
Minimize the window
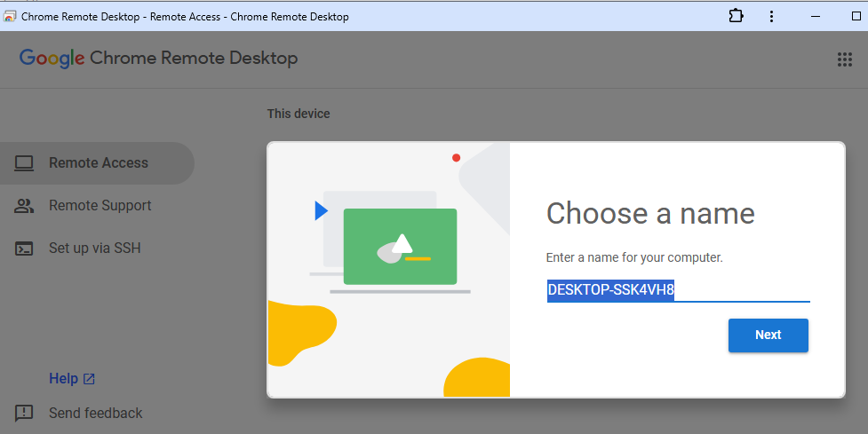click(x=815, y=16)
